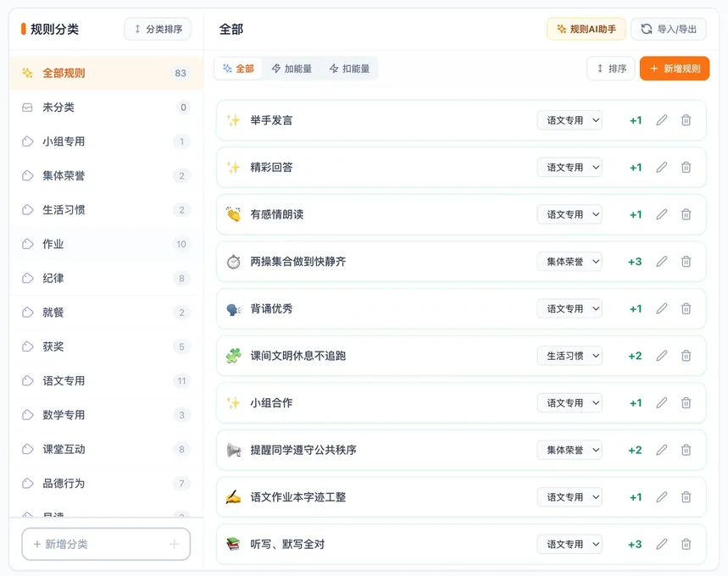Click the +3 score of 听写、默写全对
Viewport: 728px width, 576px height.
635,544
